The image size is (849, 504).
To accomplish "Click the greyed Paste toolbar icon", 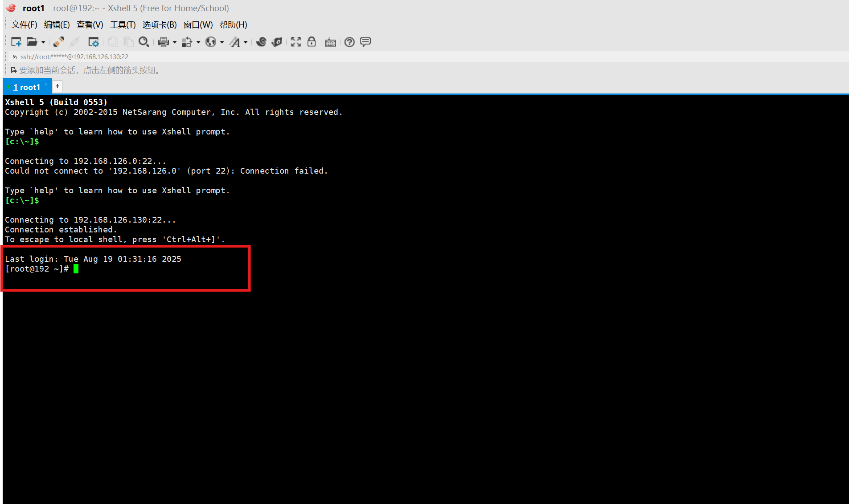I will click(x=128, y=42).
